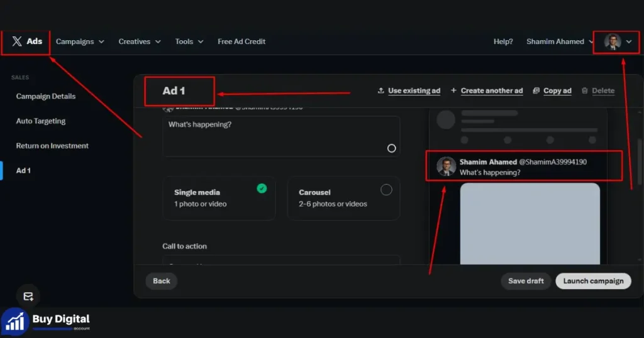
Task: Click the upload icon beside Use existing ad
Action: point(380,90)
